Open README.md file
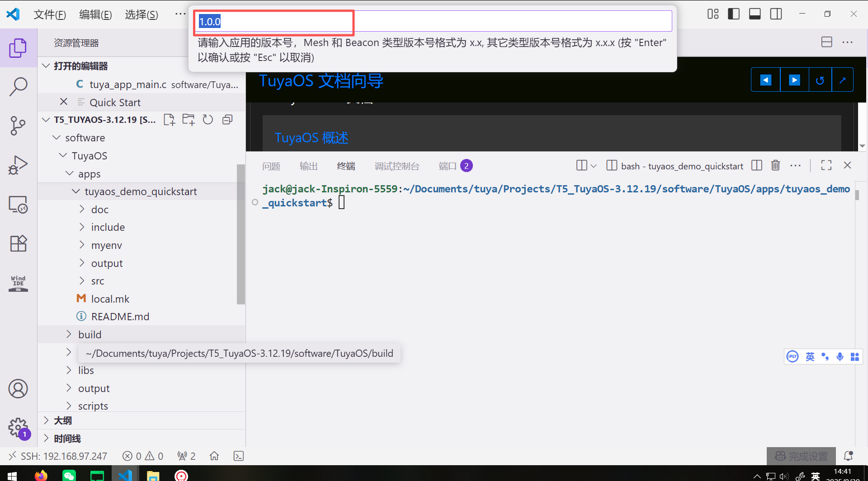 tap(120, 317)
